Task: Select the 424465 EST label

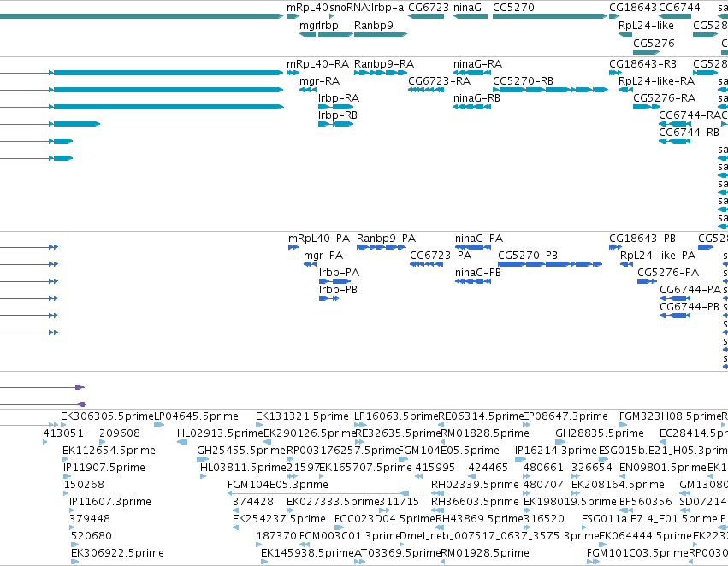Action: point(488,467)
